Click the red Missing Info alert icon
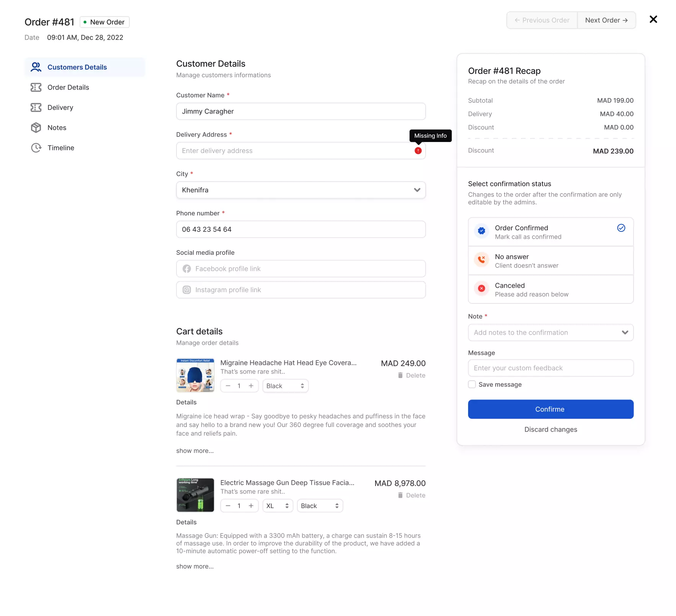 point(418,151)
